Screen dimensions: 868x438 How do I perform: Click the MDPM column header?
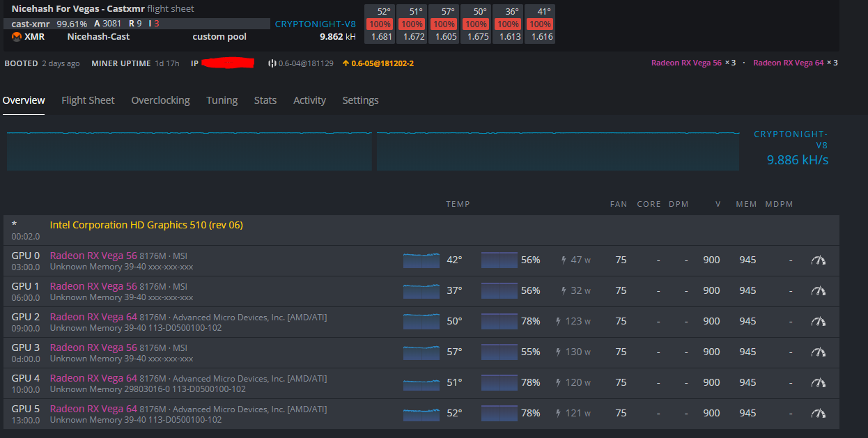(x=779, y=204)
